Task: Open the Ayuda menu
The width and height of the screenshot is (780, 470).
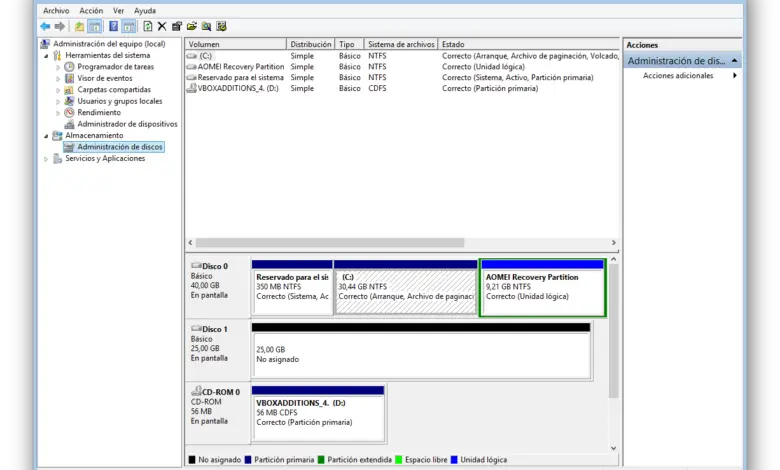Action: [145, 10]
